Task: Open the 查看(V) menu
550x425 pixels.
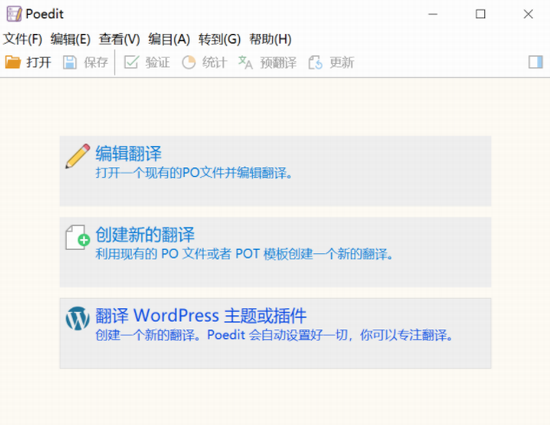Action: [x=119, y=39]
